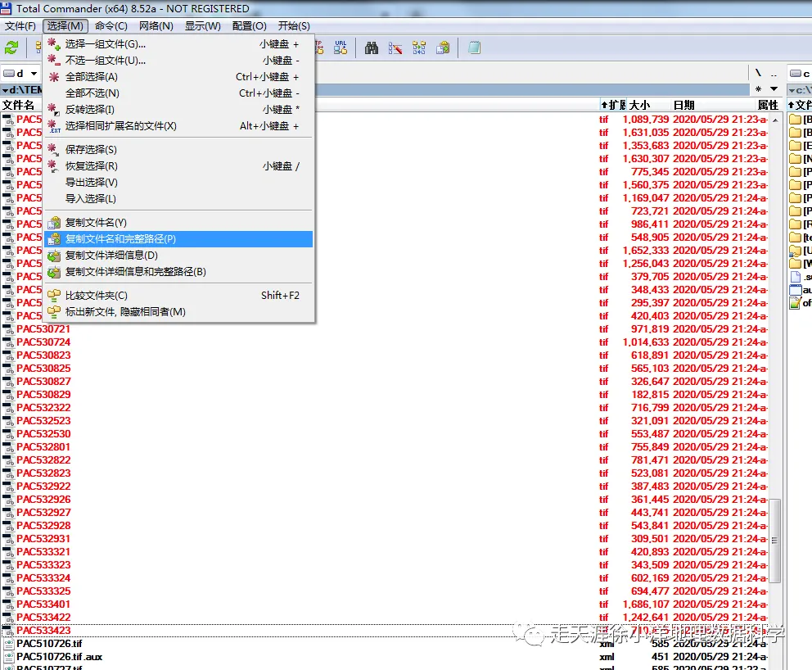Viewport: 812px width, 670px height.
Task: Click the favorites asterisk button in path bar
Action: (x=758, y=89)
